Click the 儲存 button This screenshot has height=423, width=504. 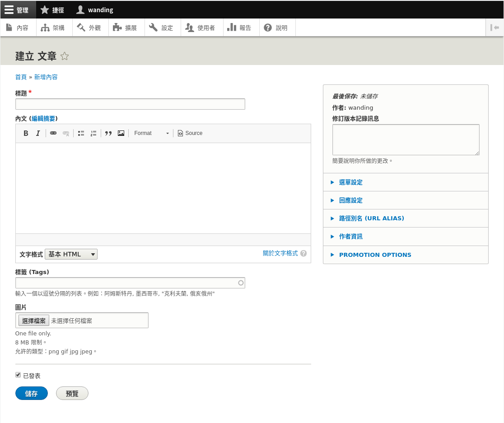tap(31, 394)
